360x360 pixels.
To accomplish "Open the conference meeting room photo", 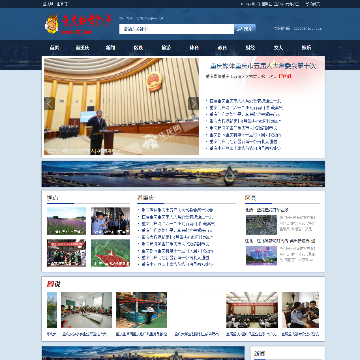I will 252,310.
